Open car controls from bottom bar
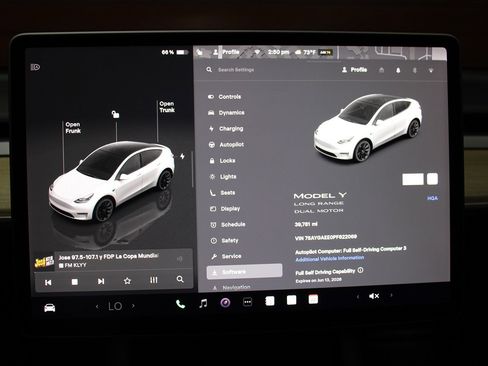 (50, 308)
